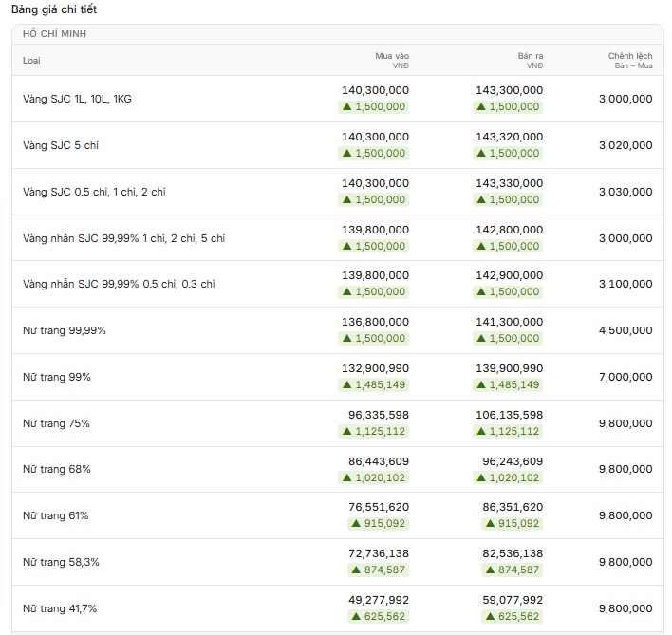The width and height of the screenshot is (672, 635).
Task: Click the 874,587 change badge under 82,536,138
Action: tap(513, 570)
